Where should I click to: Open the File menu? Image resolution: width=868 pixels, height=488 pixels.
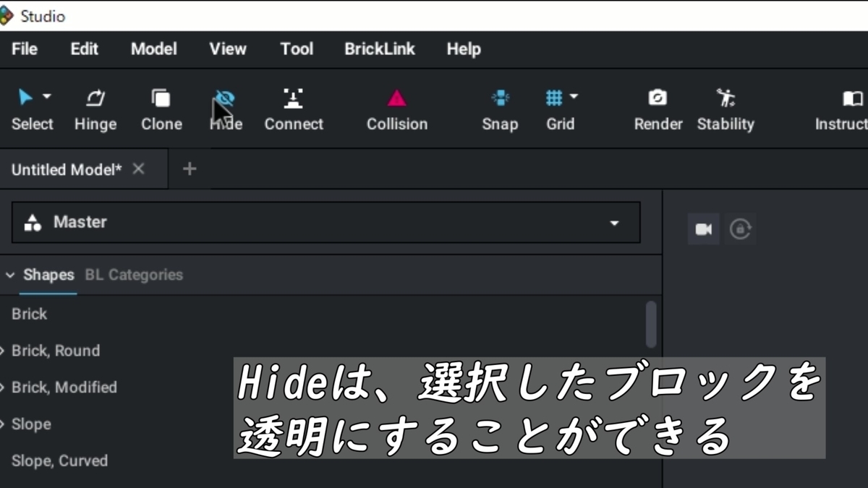coord(25,49)
